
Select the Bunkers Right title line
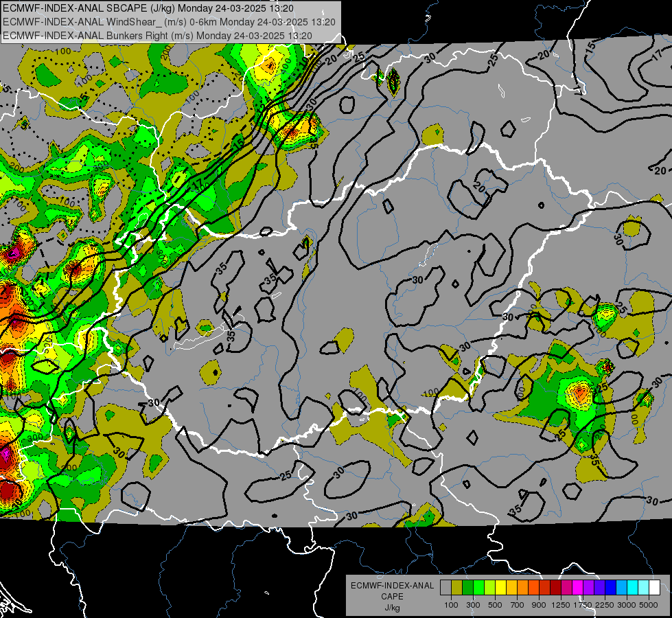point(157,36)
